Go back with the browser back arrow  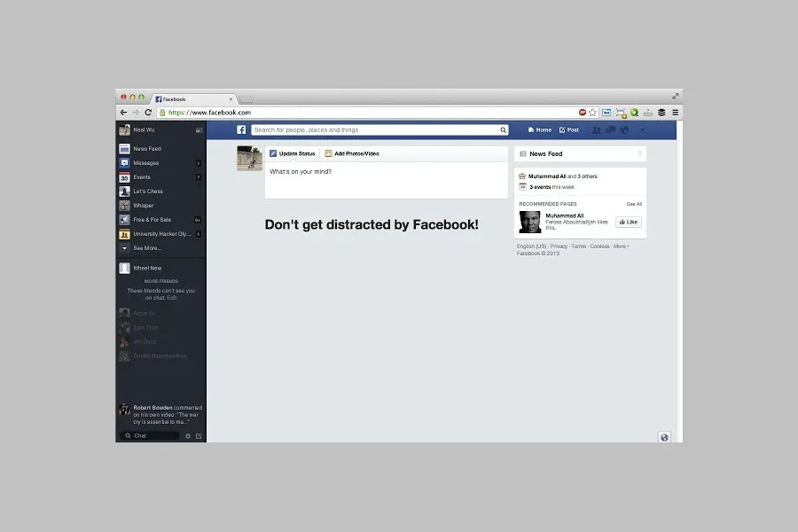[x=123, y=113]
